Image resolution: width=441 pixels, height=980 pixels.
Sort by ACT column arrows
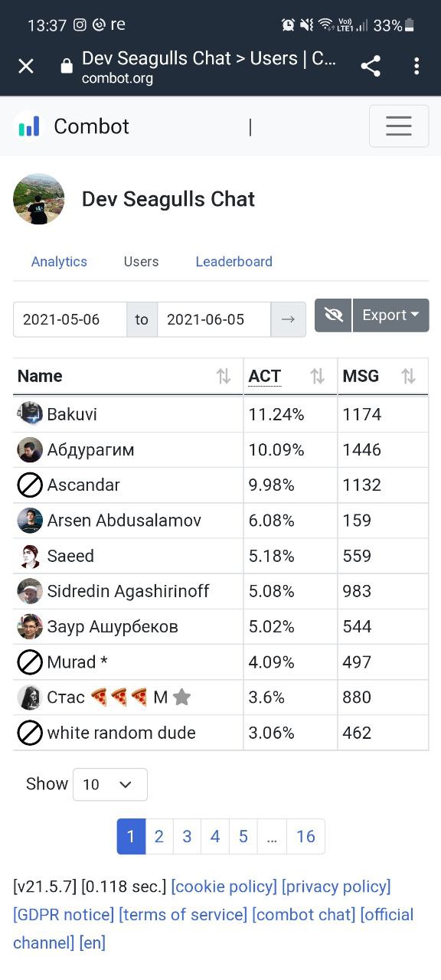coord(317,376)
